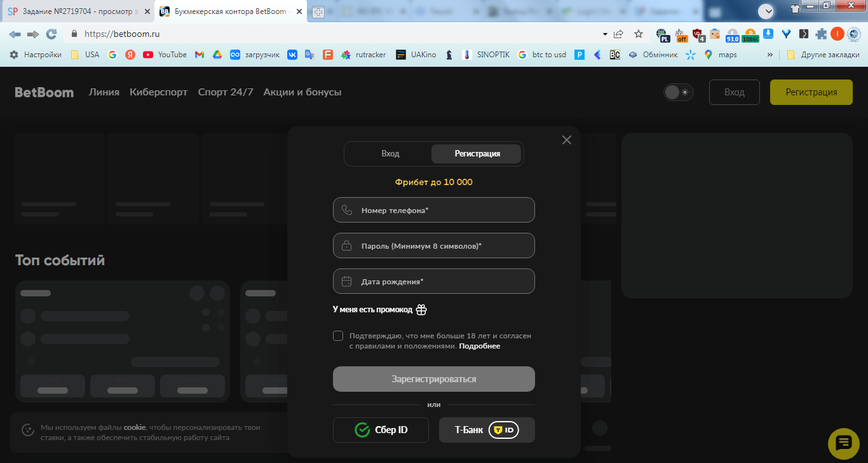The width and height of the screenshot is (868, 463).
Task: Sign up with Т-Банк ID
Action: [x=487, y=430]
